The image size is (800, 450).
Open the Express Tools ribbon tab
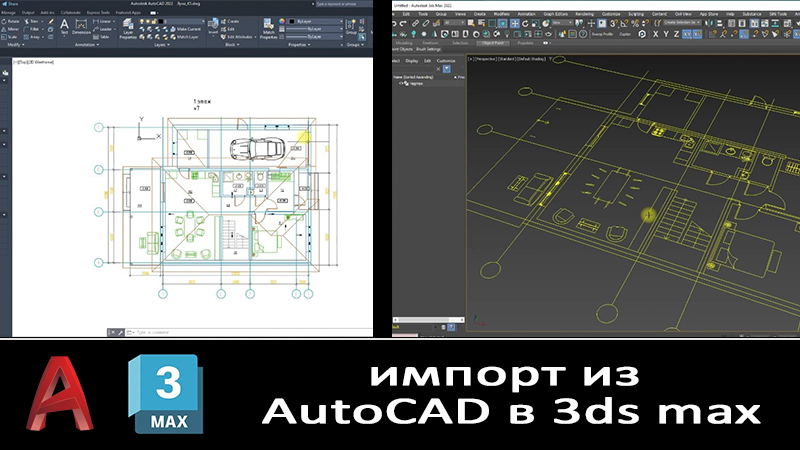(98, 13)
